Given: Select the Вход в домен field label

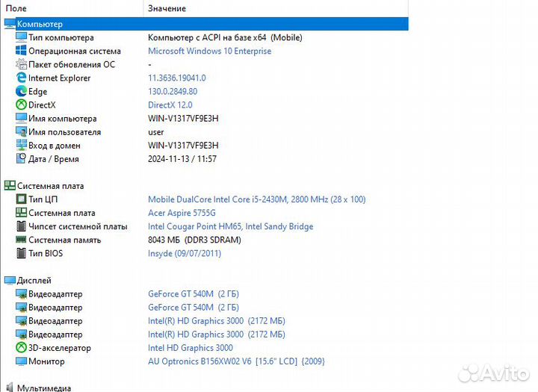Looking at the screenshot, I should 55,146.
